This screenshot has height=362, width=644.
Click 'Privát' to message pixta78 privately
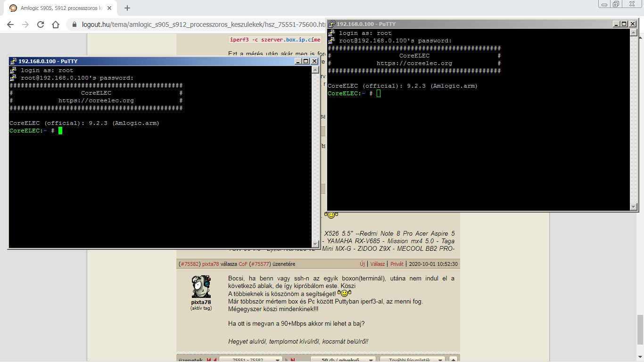pyautogui.click(x=397, y=264)
